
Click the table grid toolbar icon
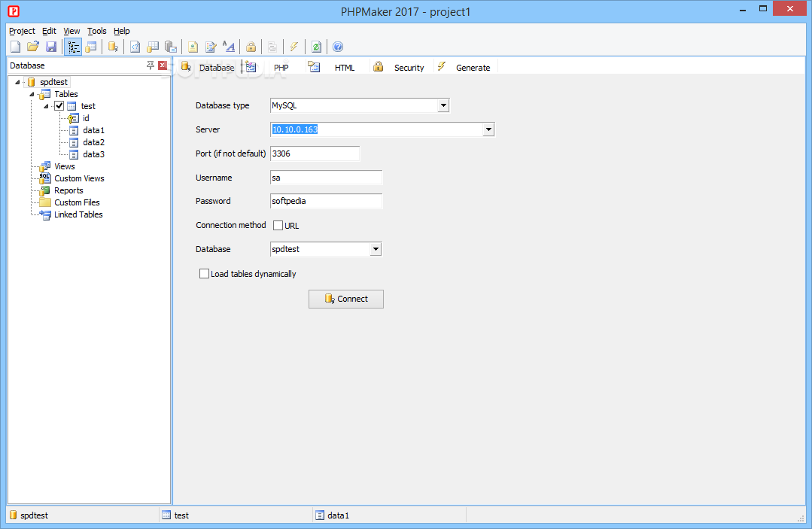click(x=153, y=47)
